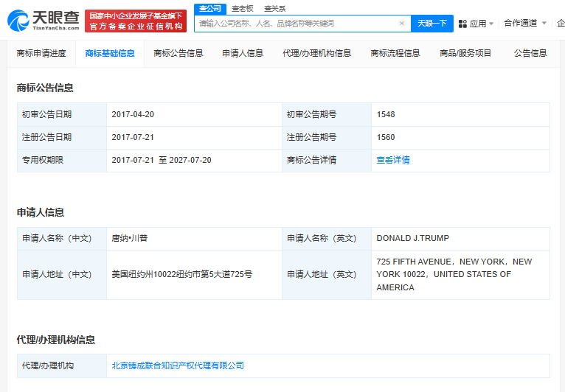
Task: Select the text DONALD J.TRUMP
Action: click(x=412, y=238)
